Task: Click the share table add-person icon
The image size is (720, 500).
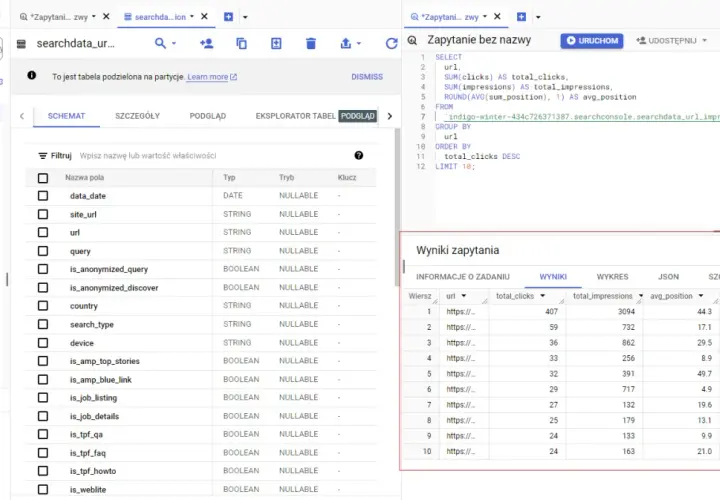Action: [207, 43]
